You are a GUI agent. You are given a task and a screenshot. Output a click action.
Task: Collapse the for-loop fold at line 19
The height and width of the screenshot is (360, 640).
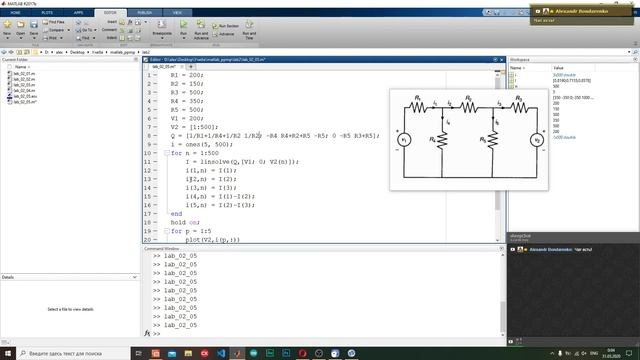pos(167,231)
